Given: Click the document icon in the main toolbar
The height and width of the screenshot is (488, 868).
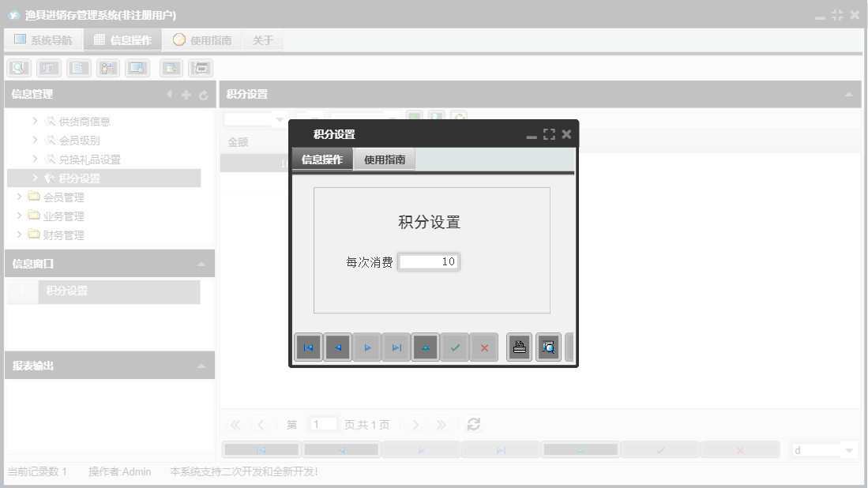Looking at the screenshot, I should (78, 68).
